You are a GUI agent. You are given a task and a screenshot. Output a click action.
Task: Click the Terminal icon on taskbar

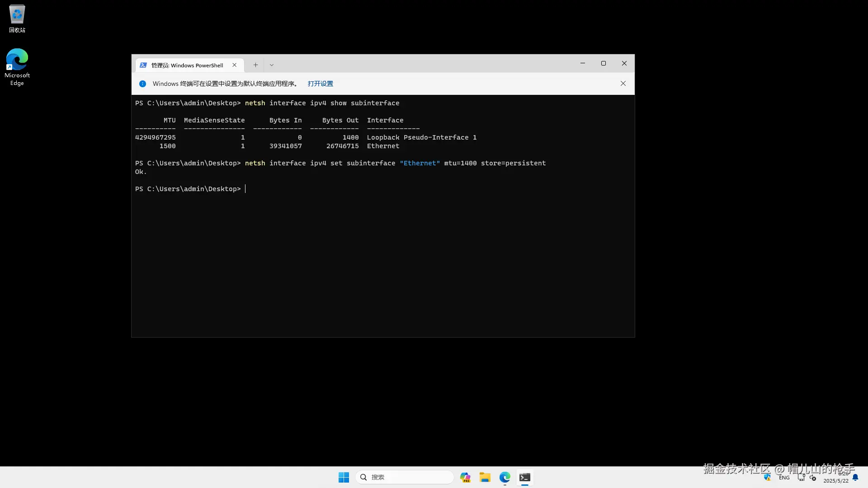pyautogui.click(x=525, y=477)
